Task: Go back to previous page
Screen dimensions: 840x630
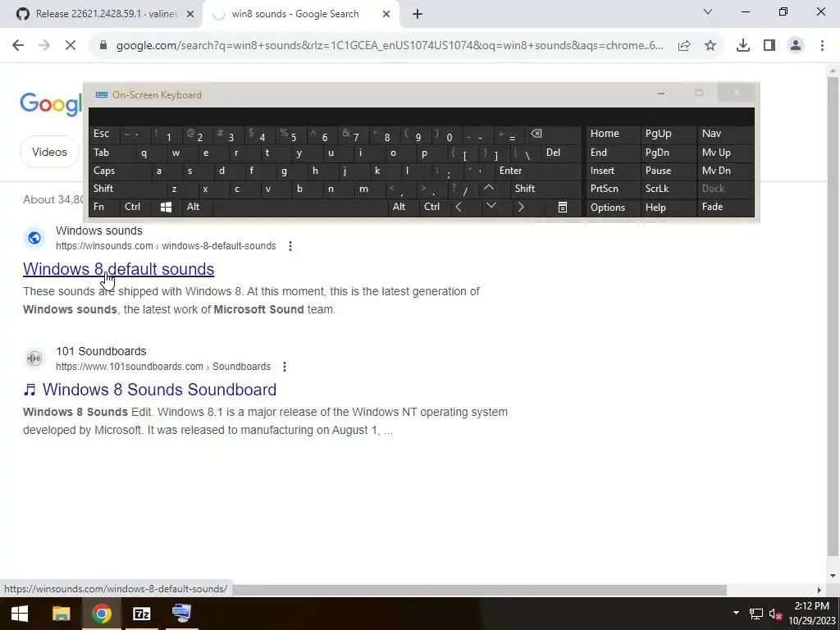Action: [18, 46]
